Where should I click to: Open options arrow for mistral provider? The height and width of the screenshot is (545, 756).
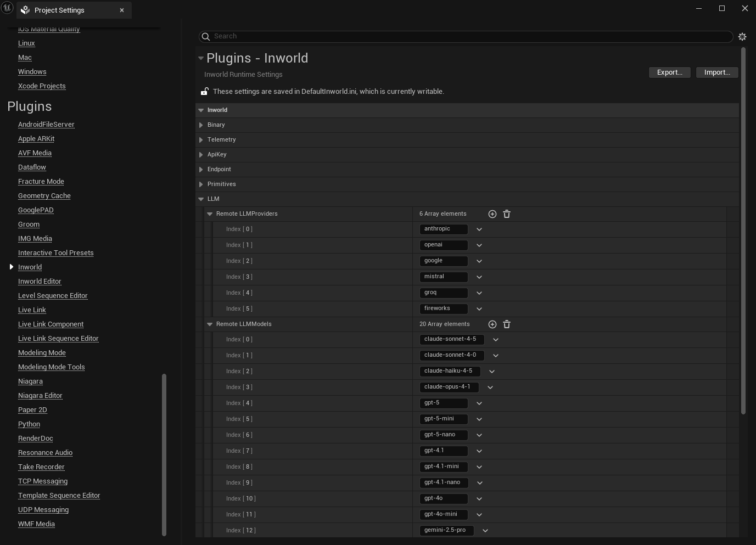pos(479,277)
